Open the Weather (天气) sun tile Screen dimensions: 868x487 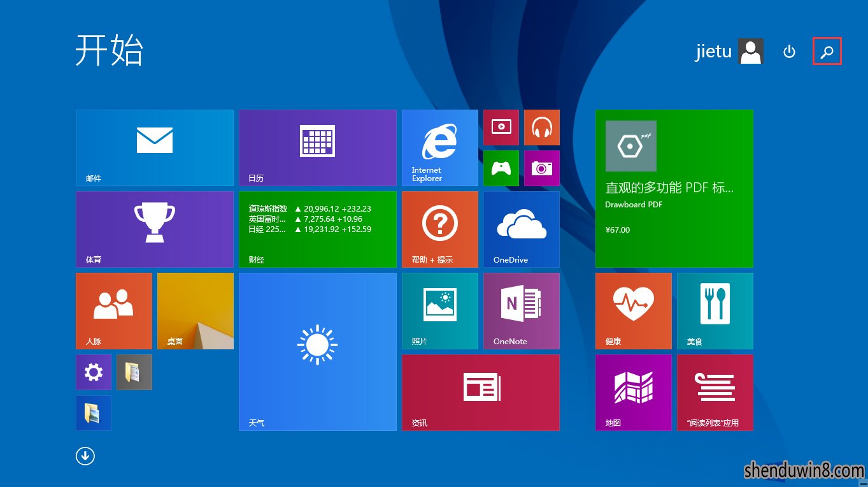click(318, 352)
